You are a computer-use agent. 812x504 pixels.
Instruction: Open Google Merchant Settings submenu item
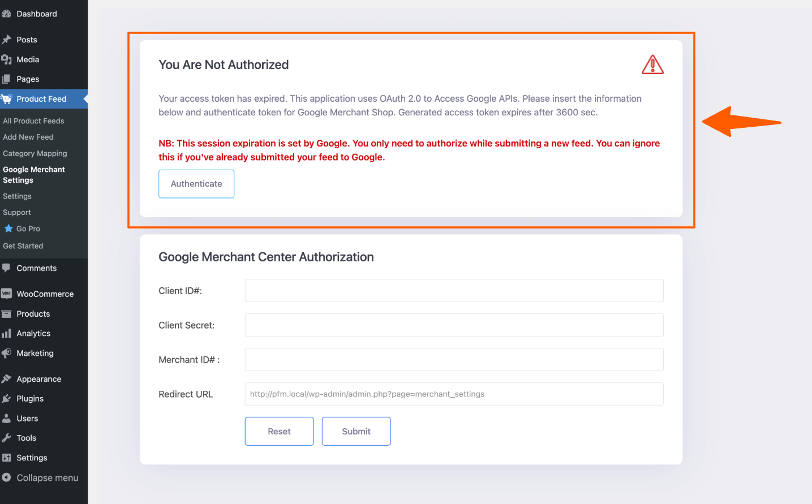pyautogui.click(x=34, y=175)
